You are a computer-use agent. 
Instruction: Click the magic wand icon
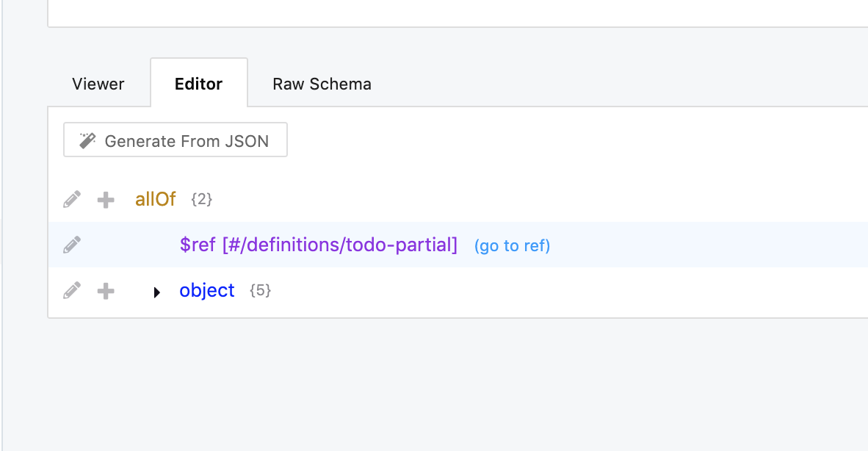(x=88, y=140)
